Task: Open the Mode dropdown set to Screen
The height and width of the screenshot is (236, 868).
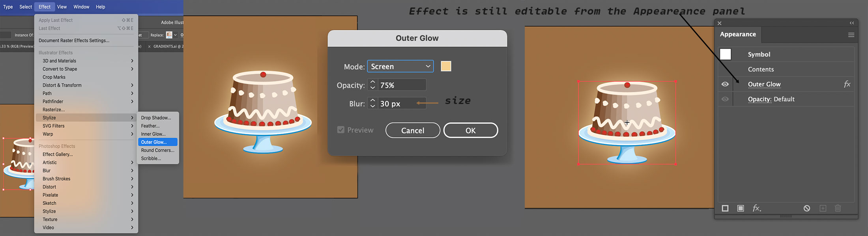Action: [x=400, y=66]
